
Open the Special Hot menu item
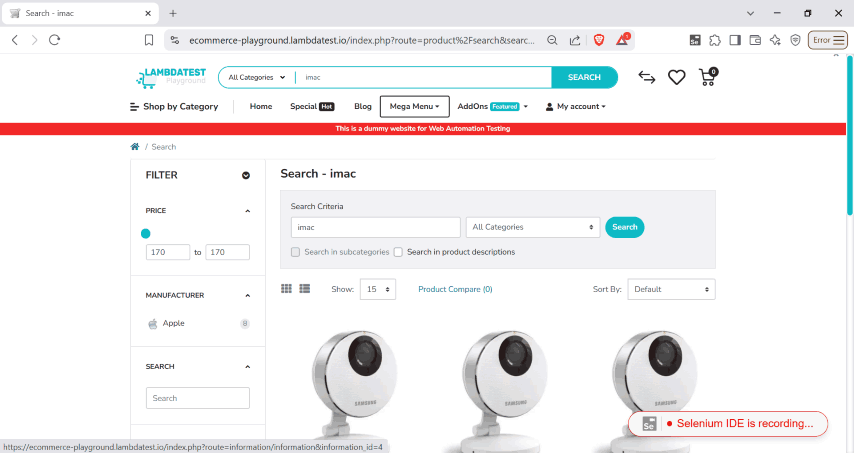tap(312, 107)
